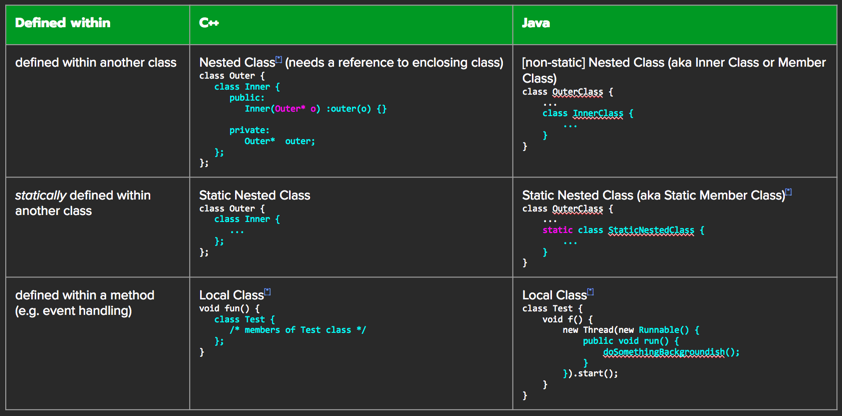Click 'class Outer {' in the C++ Static Nested cell

coord(232,208)
